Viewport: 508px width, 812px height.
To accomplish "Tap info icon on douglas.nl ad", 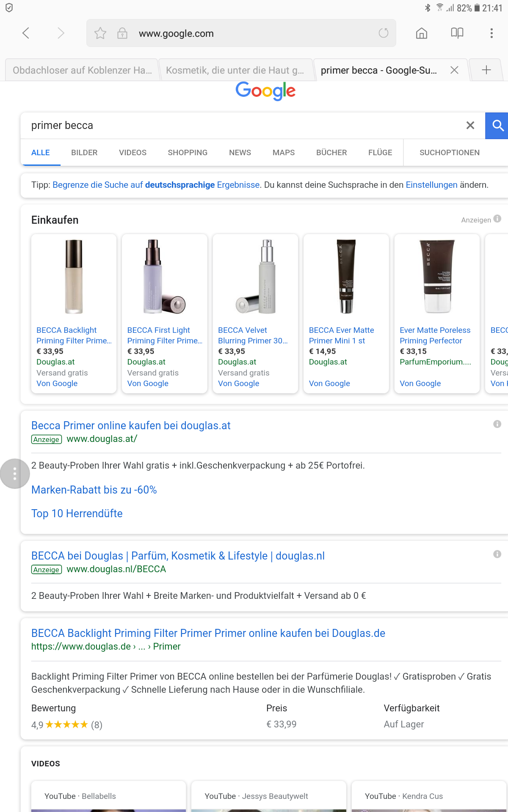I will point(497,554).
